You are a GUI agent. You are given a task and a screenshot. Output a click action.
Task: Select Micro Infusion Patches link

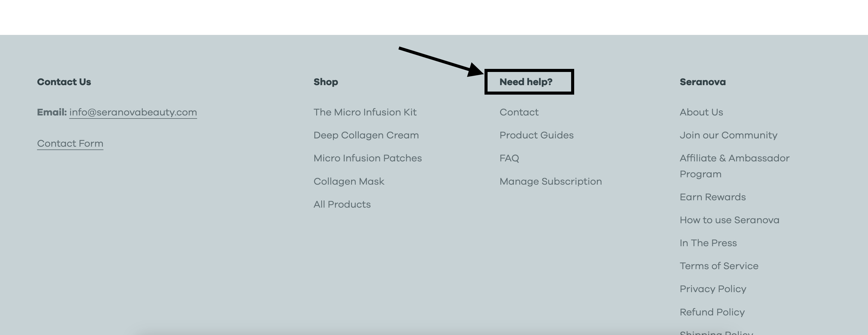click(367, 158)
